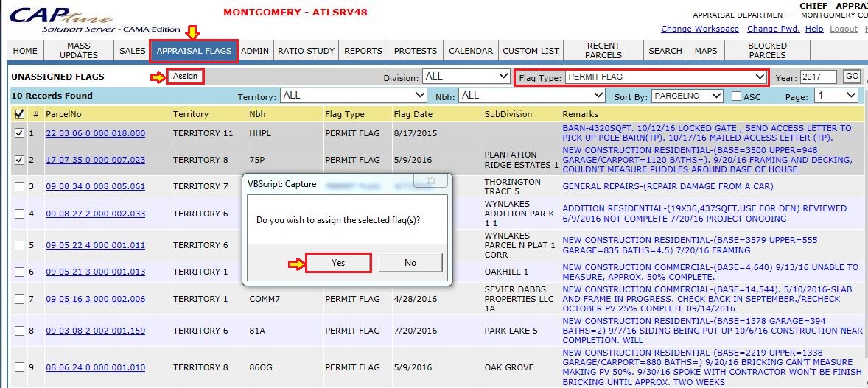This screenshot has height=388, width=868.
Task: Click the Change Workspace link
Action: point(699,29)
